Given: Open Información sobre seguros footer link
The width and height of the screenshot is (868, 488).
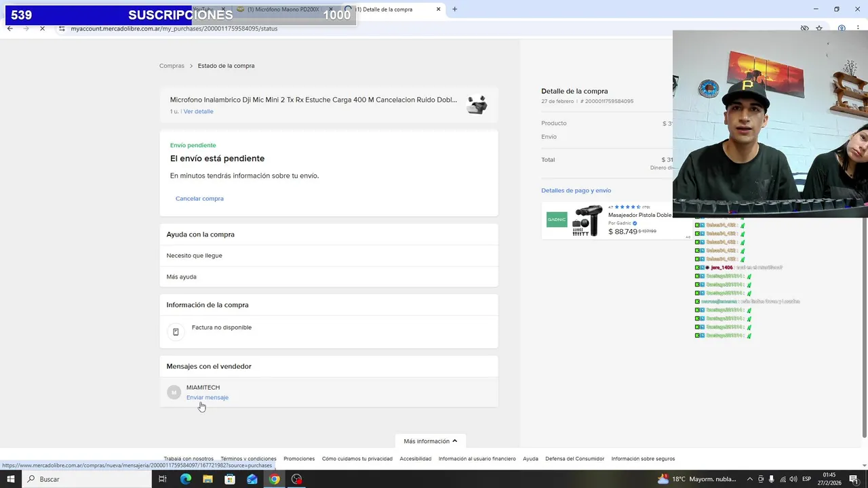Looking at the screenshot, I should pyautogui.click(x=643, y=459).
